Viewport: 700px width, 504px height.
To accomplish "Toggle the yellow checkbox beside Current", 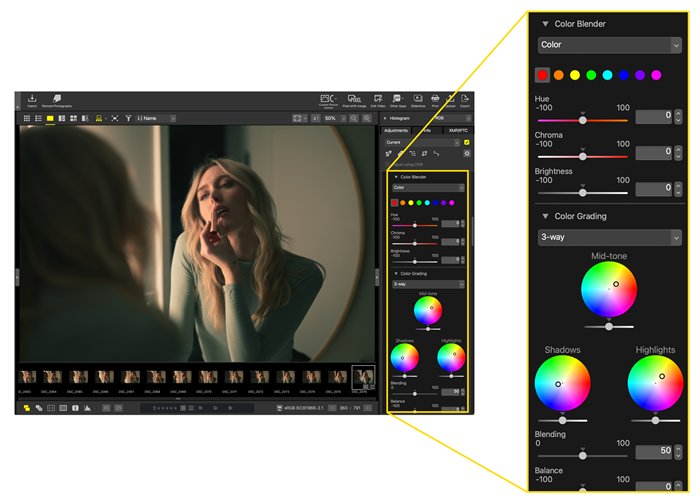I will tap(466, 142).
